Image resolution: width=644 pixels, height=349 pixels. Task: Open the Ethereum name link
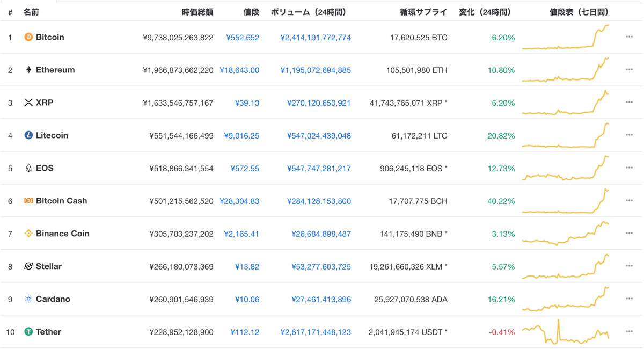55,70
